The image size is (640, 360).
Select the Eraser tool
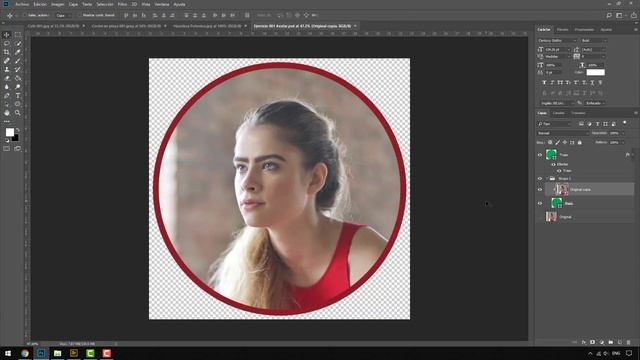pyautogui.click(x=7, y=78)
